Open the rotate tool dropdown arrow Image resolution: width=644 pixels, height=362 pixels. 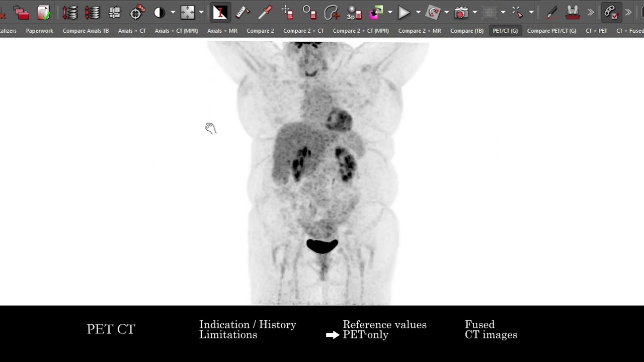click(446, 13)
